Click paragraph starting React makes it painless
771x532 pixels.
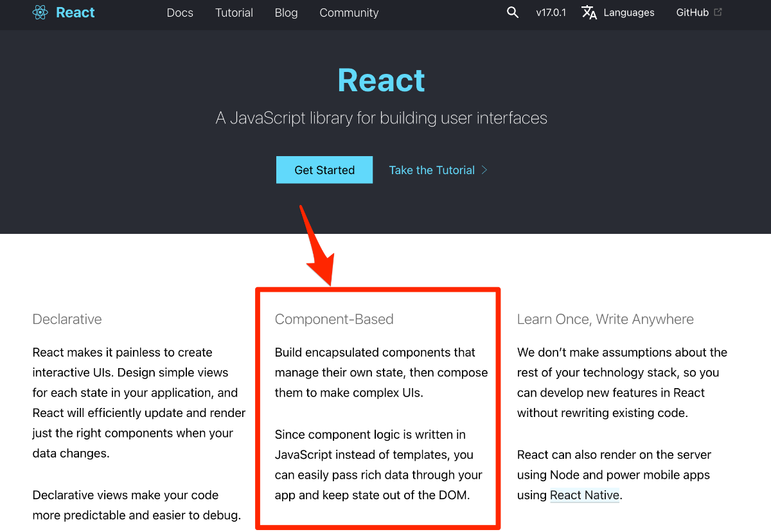[139, 403]
